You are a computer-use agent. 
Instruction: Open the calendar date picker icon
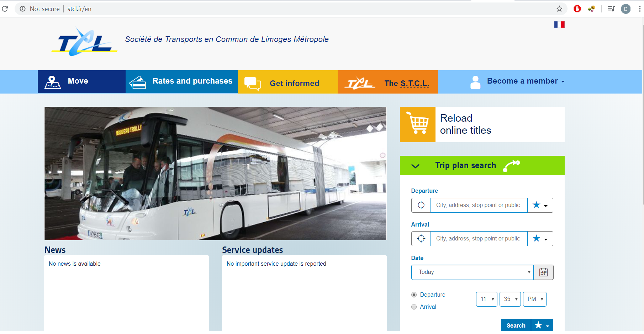pyautogui.click(x=543, y=272)
